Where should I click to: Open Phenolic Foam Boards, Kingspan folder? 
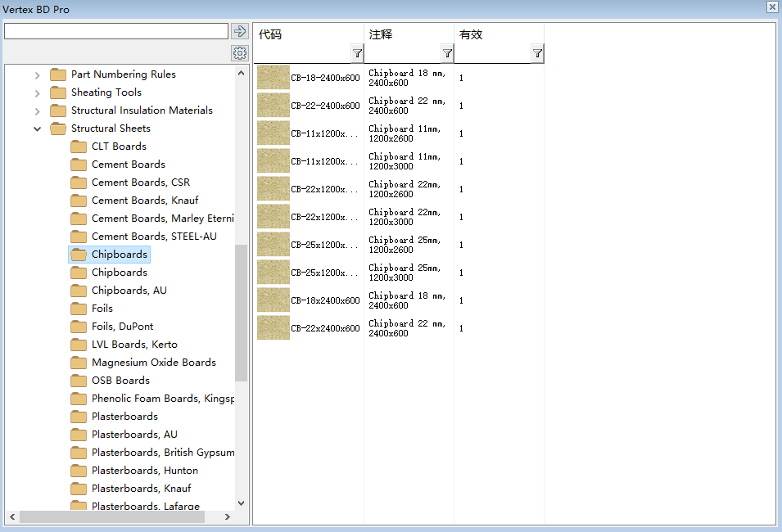click(163, 398)
